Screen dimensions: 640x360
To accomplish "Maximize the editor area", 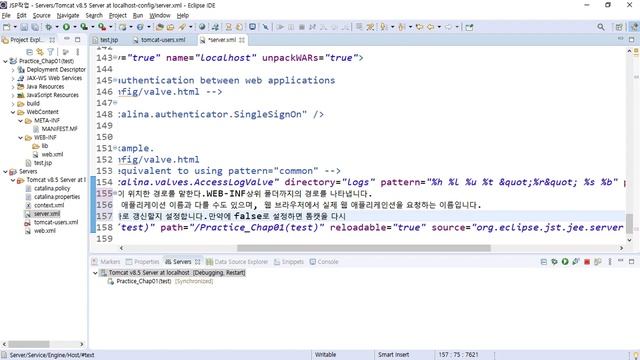I will [x=631, y=40].
